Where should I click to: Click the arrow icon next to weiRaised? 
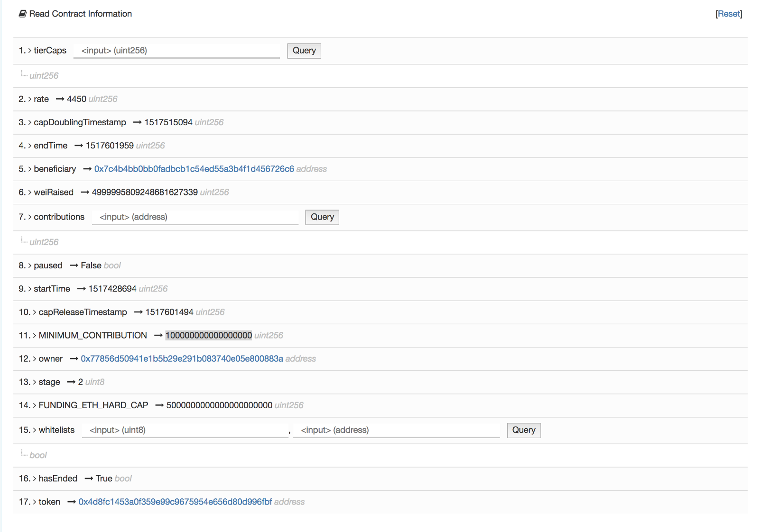click(84, 193)
